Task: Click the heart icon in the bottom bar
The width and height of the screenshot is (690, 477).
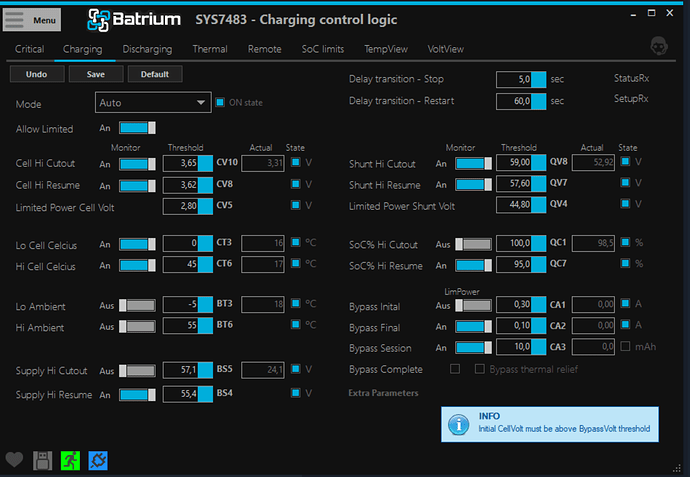Action: (14, 459)
